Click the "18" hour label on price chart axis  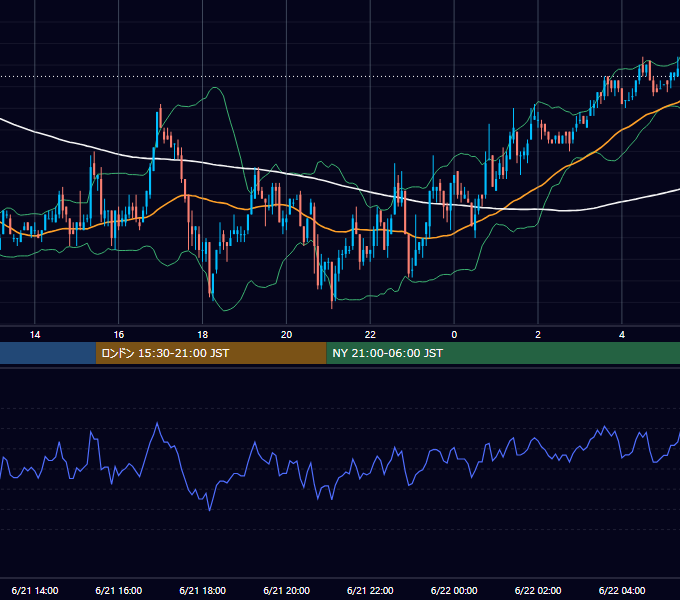click(x=203, y=335)
